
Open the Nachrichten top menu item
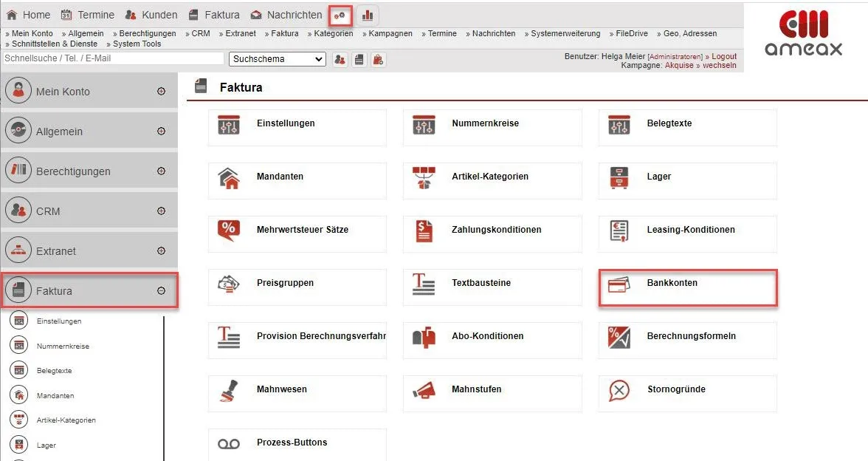(286, 15)
